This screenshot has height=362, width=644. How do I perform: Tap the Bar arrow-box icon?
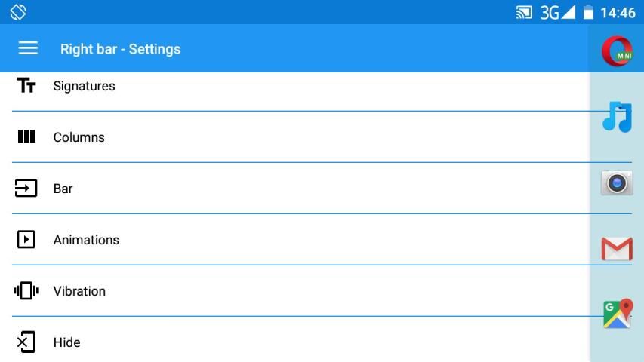(x=26, y=189)
